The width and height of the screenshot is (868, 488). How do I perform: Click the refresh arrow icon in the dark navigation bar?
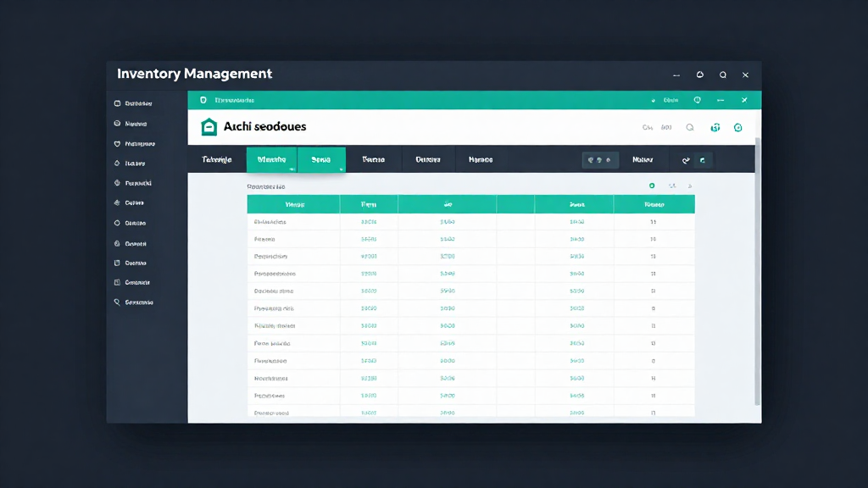click(x=686, y=160)
